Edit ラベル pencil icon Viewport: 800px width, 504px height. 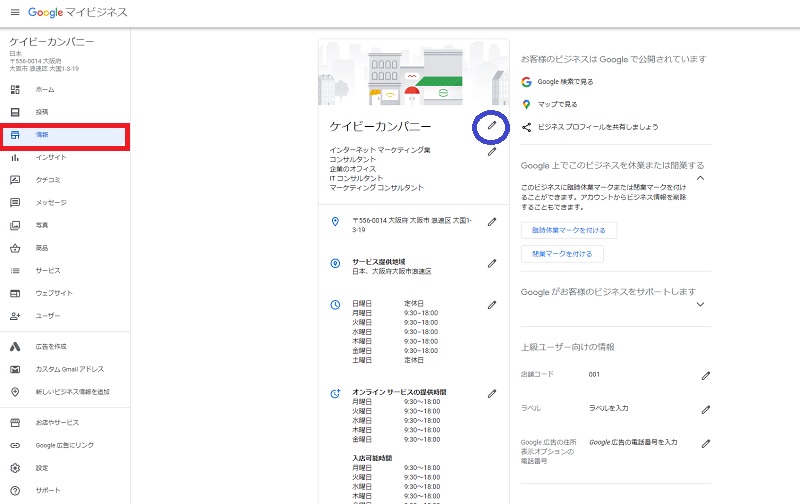click(706, 410)
